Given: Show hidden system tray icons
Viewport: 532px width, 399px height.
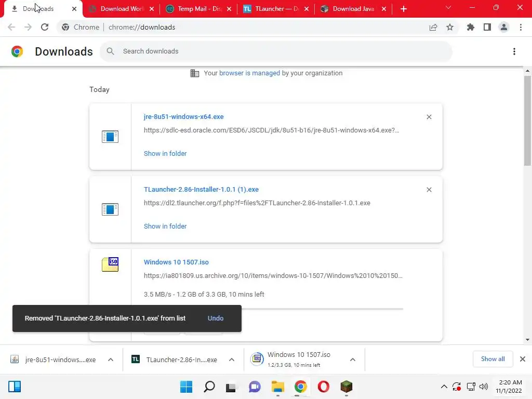Looking at the screenshot, I should 444,387.
